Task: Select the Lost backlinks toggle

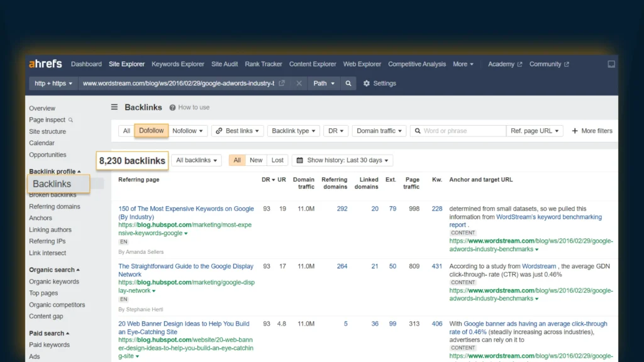Action: coord(277,160)
